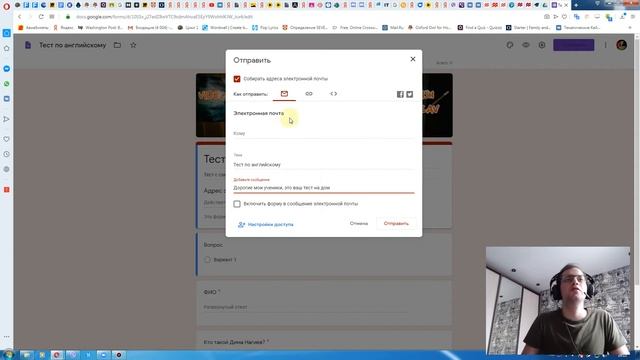640x360 pixels.
Task: Open the 'Oxford Owl' bookmark
Action: coord(429,28)
